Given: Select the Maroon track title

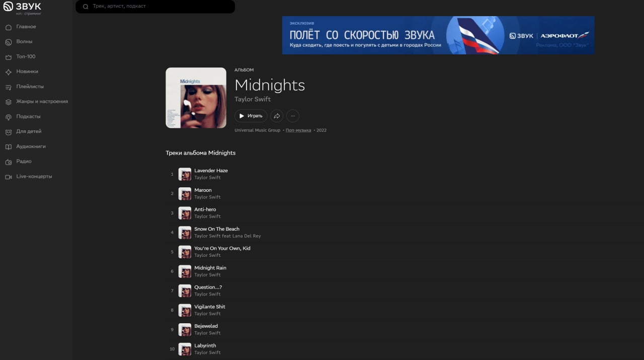Looking at the screenshot, I should [x=203, y=190].
